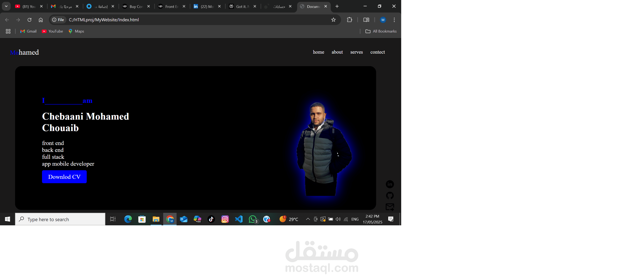This screenshot has width=644, height=280.
Task: Open Wi-Fi network settings in tray
Action: click(x=346, y=219)
